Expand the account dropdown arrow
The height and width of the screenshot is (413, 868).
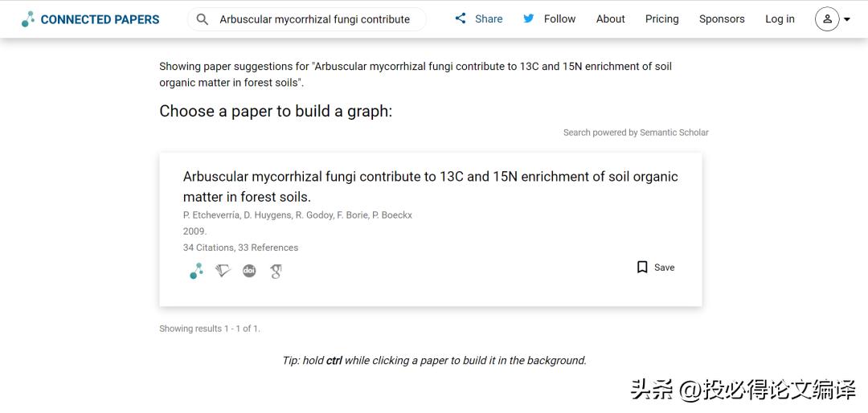tap(847, 19)
